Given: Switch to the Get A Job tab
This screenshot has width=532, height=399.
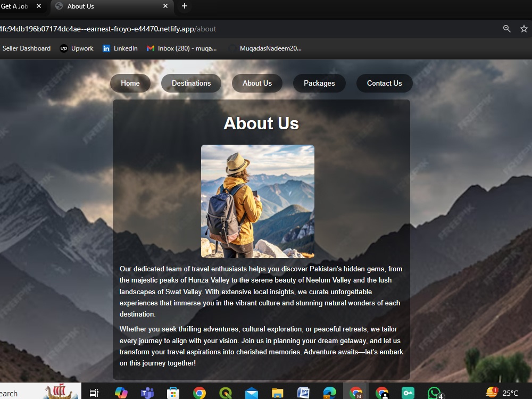Looking at the screenshot, I should click(x=17, y=6).
